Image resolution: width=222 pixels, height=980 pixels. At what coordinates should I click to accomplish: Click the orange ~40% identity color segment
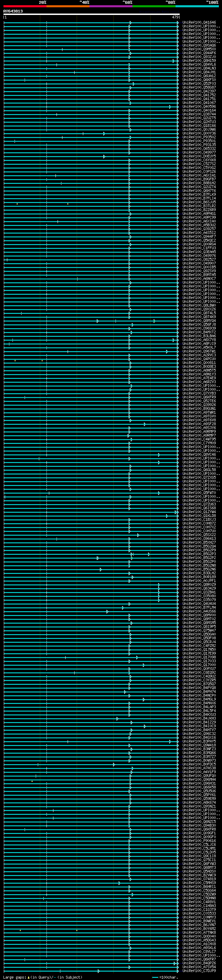pyautogui.click(x=68, y=6)
